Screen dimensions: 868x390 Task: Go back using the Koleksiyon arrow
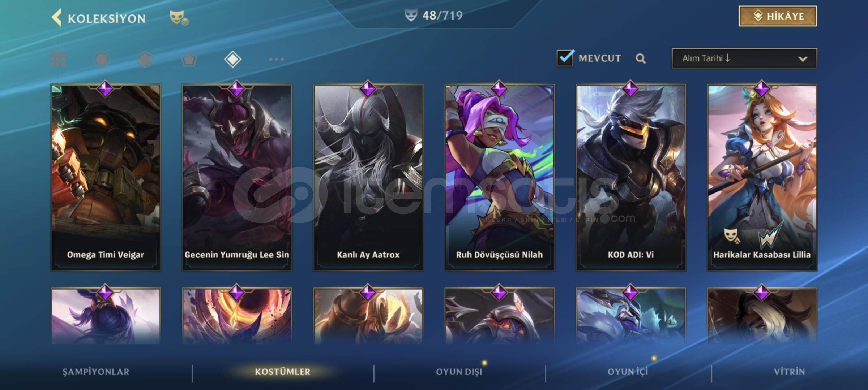coord(56,18)
